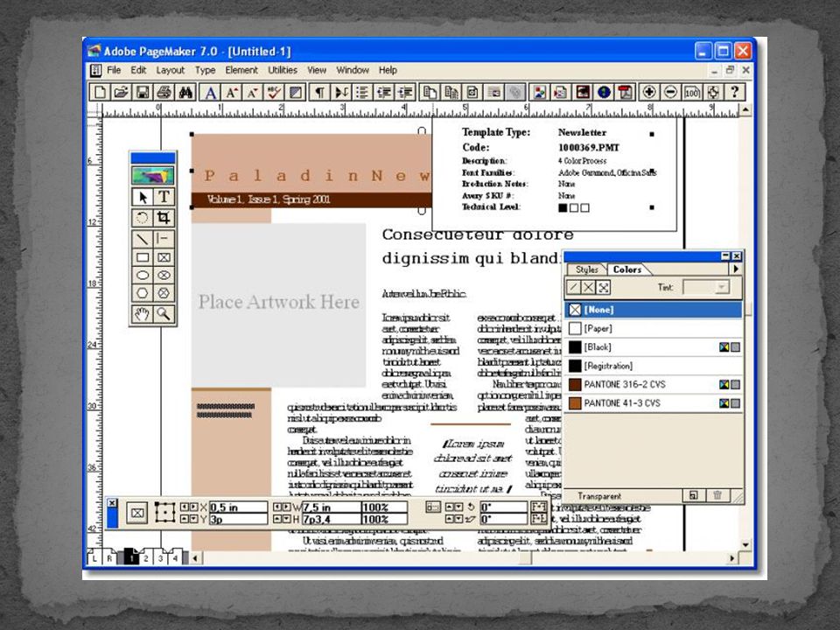Viewport: 840px width, 630px height.
Task: Open Find using the binoculars icon
Action: (185, 92)
